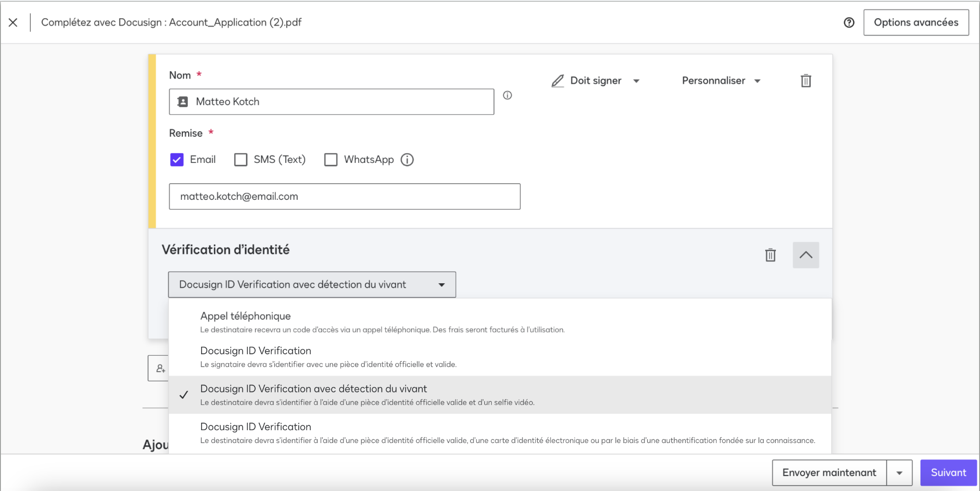Image resolution: width=980 pixels, height=491 pixels.
Task: Collapse the Vérification d'identité panel
Action: [x=806, y=255]
